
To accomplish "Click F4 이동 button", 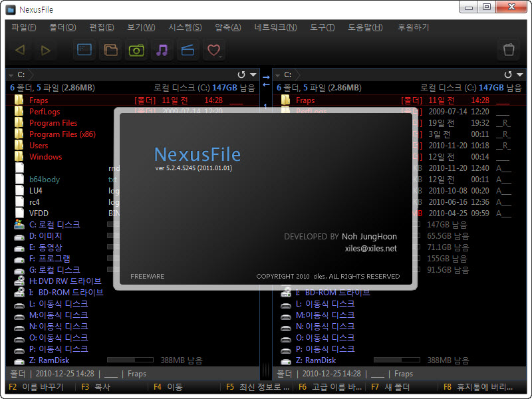I will (168, 387).
